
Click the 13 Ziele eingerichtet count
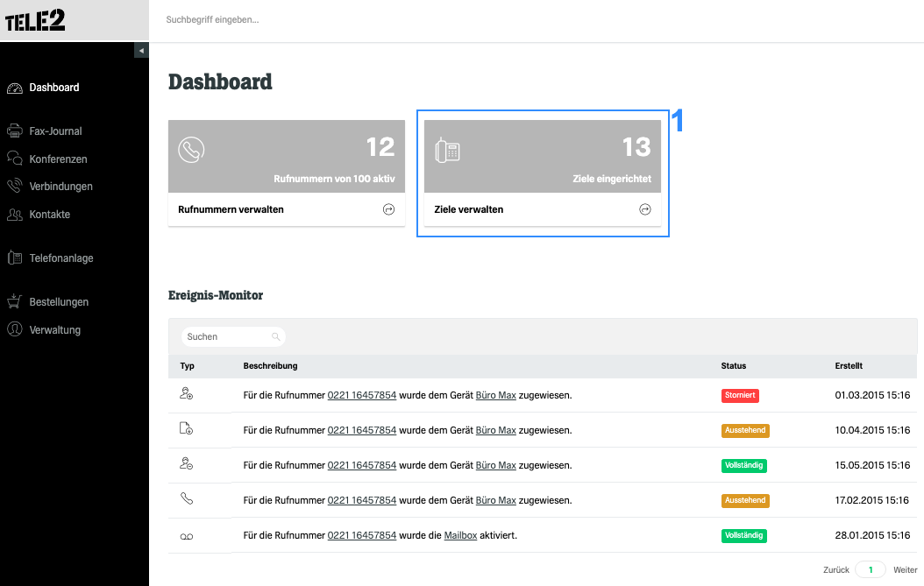click(x=636, y=146)
